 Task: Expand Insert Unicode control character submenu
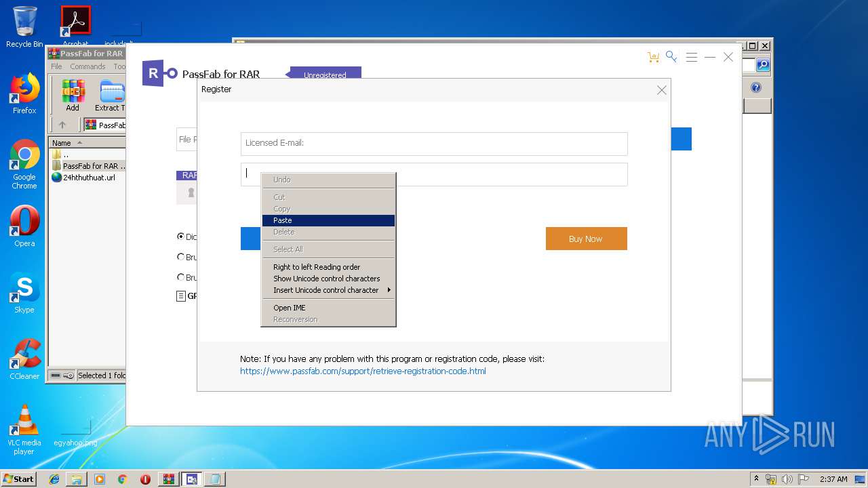(328, 290)
